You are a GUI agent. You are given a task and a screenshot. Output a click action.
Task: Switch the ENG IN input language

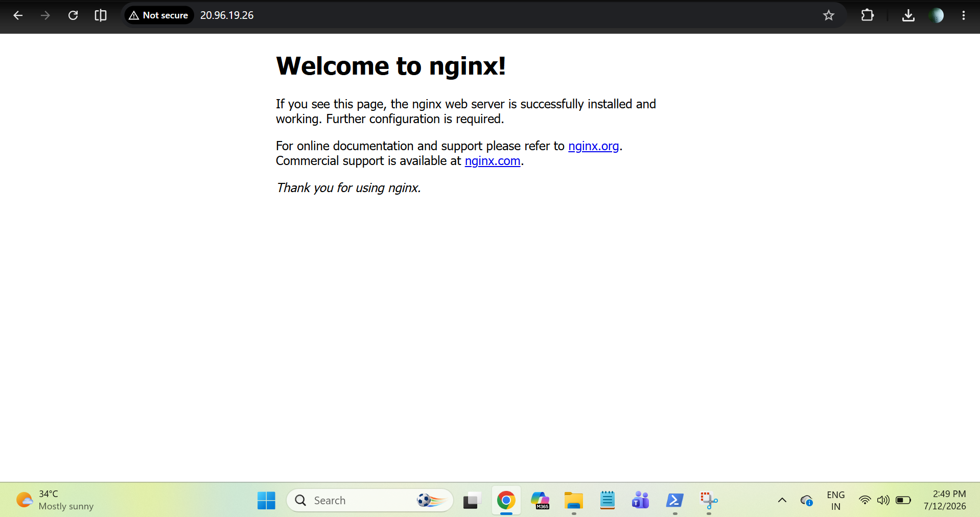pos(835,501)
